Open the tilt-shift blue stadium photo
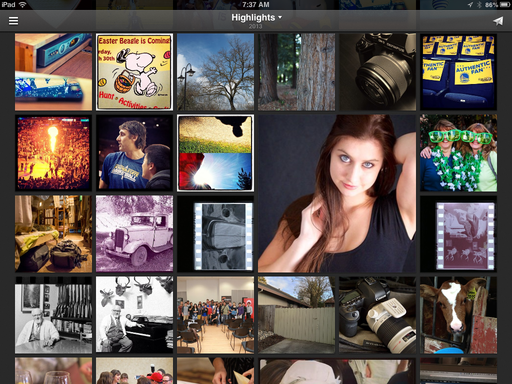The width and height of the screenshot is (512, 384). [53, 72]
